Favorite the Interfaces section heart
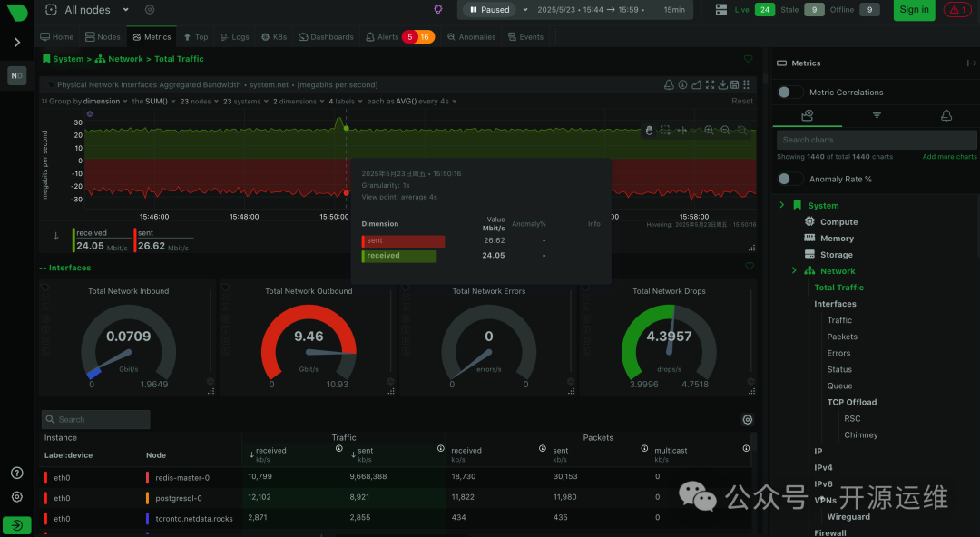 coord(750,267)
